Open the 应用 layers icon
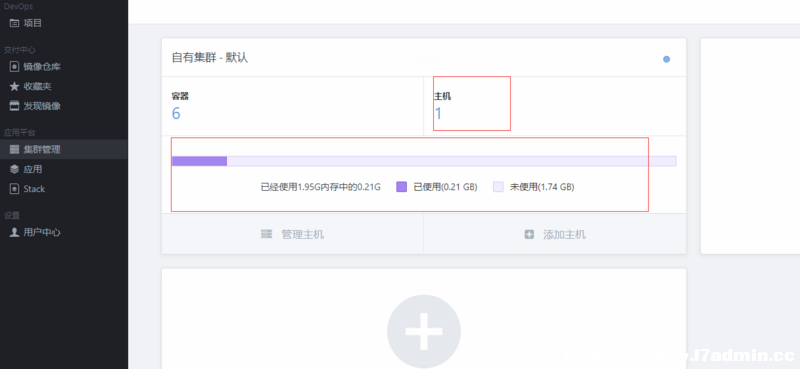 (14, 169)
